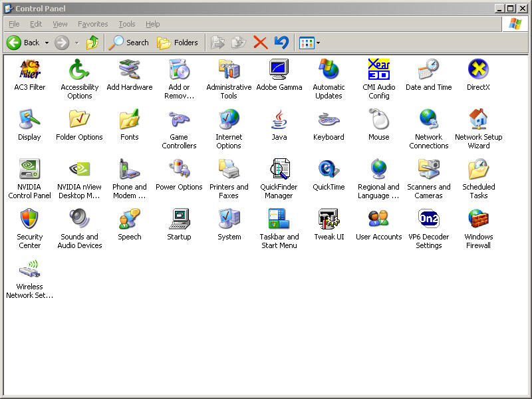Open the Java control panel
Viewport: 532px width, 399px height.
[279, 124]
